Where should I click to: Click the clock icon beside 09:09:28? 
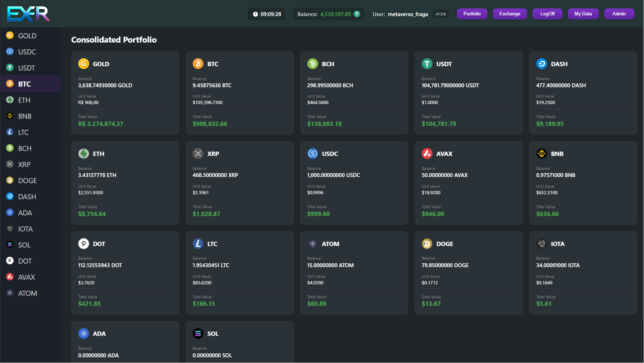pyautogui.click(x=255, y=14)
